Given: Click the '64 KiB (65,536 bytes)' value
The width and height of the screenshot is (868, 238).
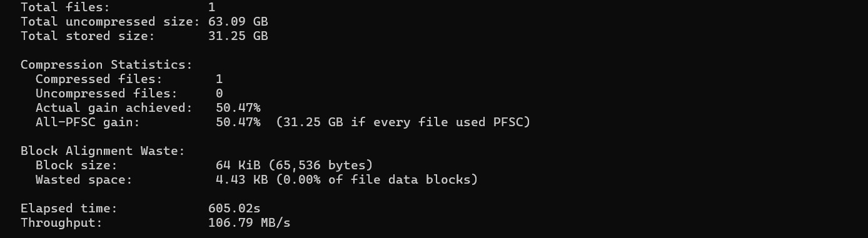Looking at the screenshot, I should point(295,165).
